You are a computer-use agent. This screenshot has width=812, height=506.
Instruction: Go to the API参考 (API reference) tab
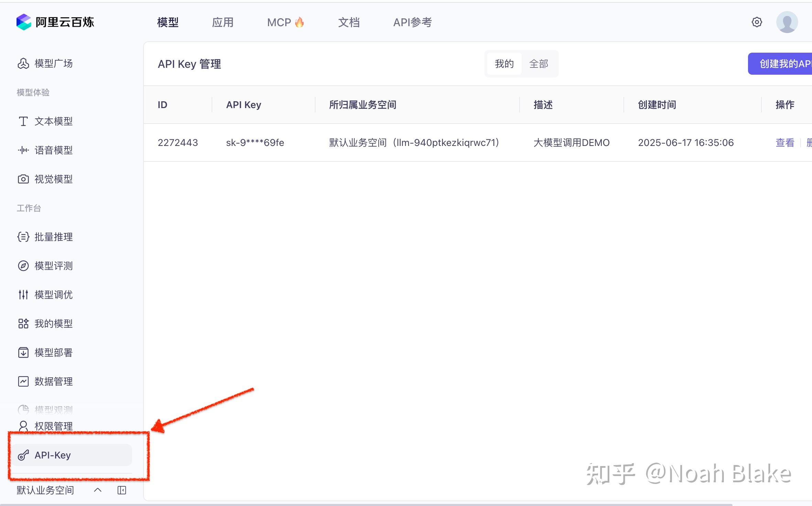412,22
